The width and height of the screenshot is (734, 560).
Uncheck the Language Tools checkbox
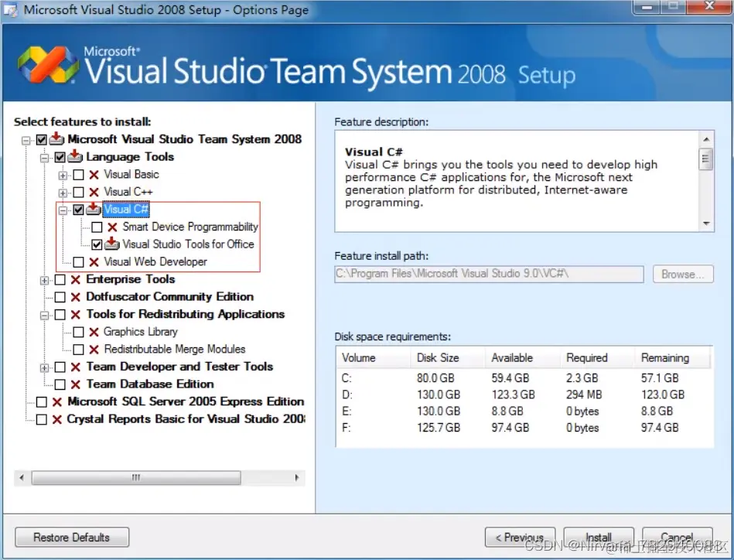pyautogui.click(x=60, y=157)
